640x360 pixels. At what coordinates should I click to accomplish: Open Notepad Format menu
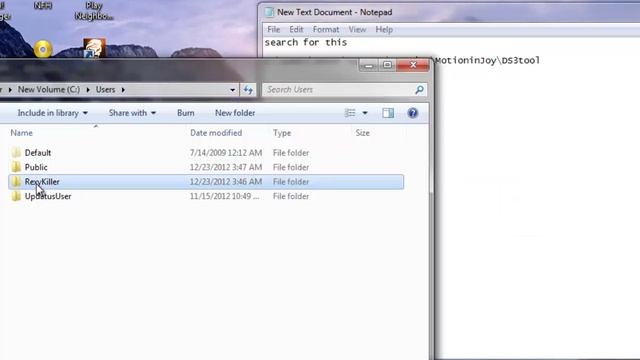coord(326,29)
